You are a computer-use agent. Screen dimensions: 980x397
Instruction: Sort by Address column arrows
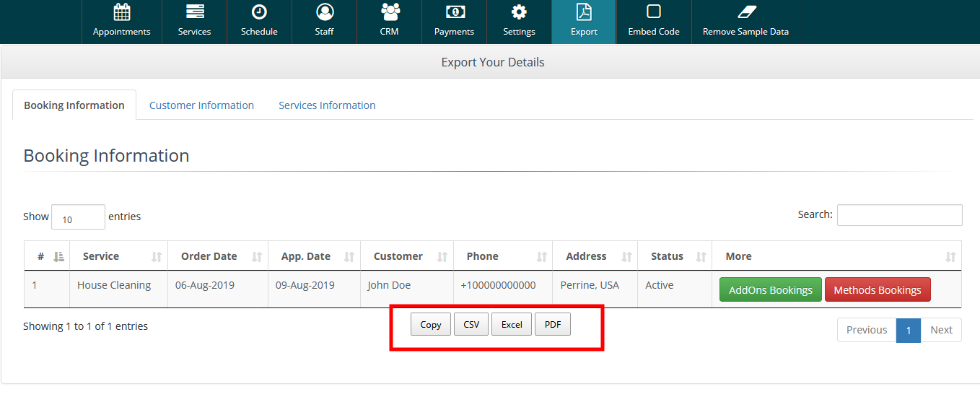(626, 257)
